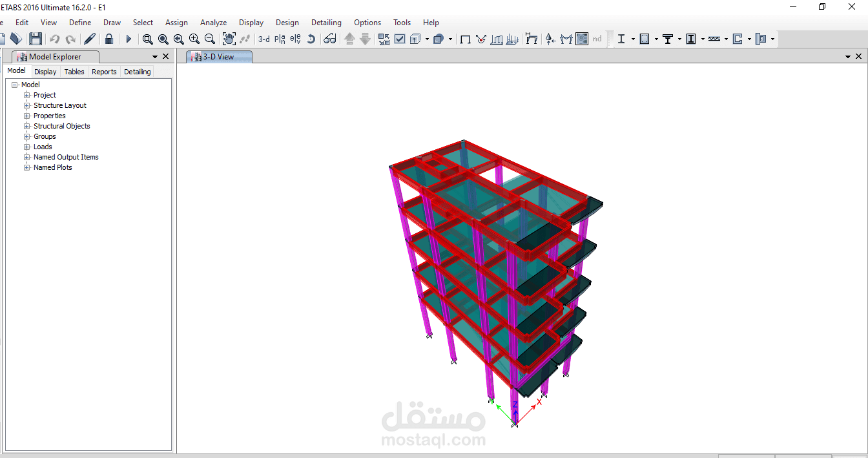
Task: Set the default 3-d view
Action: [264, 39]
